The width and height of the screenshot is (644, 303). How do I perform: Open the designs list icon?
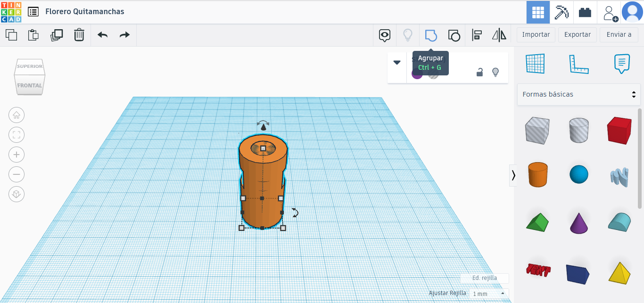(x=33, y=12)
